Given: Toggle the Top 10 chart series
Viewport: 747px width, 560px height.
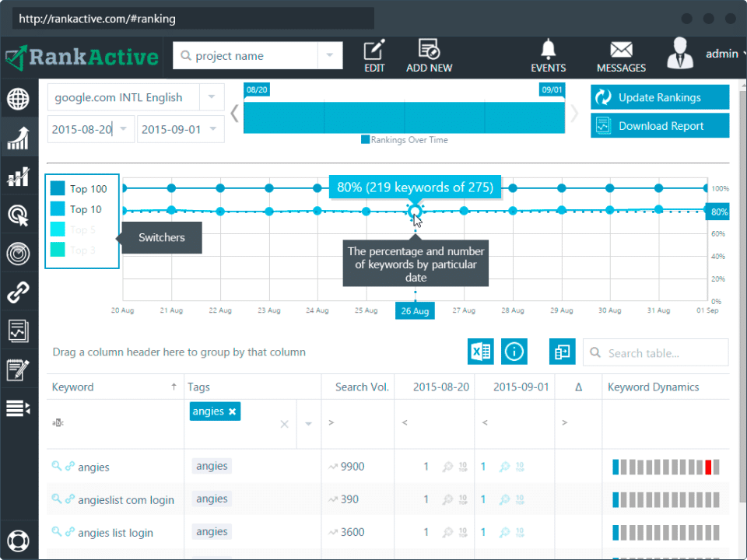Looking at the screenshot, I should coord(76,209).
